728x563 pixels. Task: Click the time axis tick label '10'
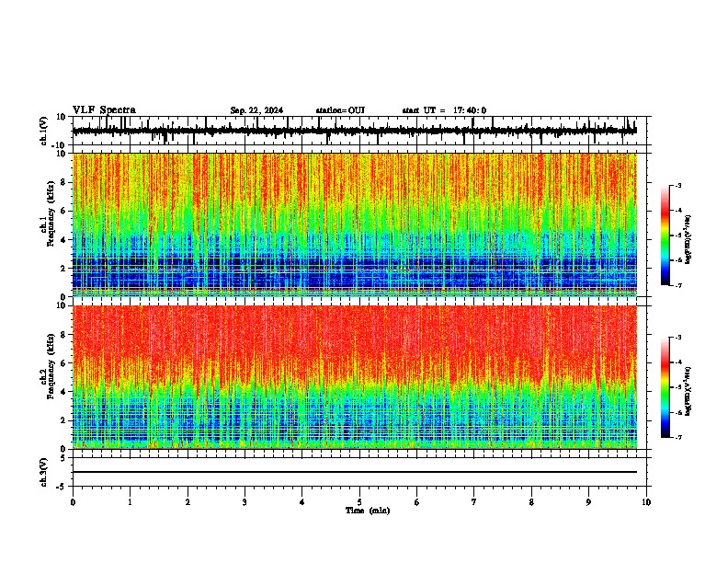(646, 502)
